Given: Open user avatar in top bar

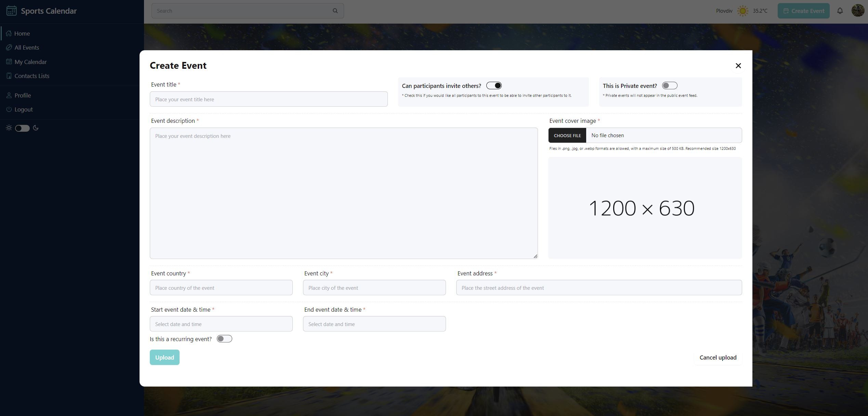Looking at the screenshot, I should [857, 11].
